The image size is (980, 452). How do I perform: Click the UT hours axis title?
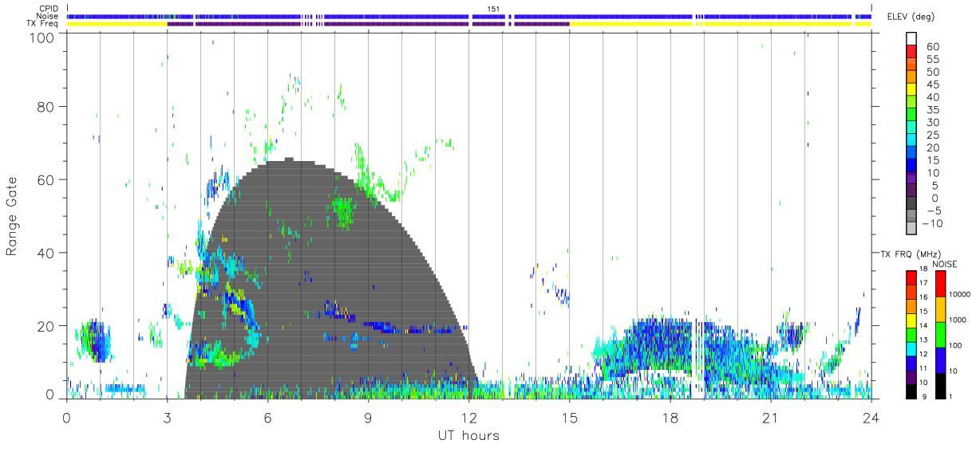[x=468, y=435]
